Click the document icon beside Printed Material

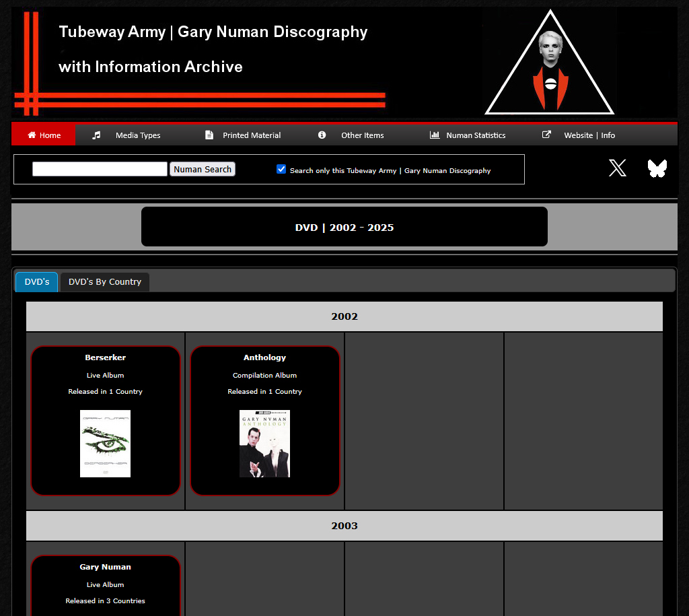(209, 135)
